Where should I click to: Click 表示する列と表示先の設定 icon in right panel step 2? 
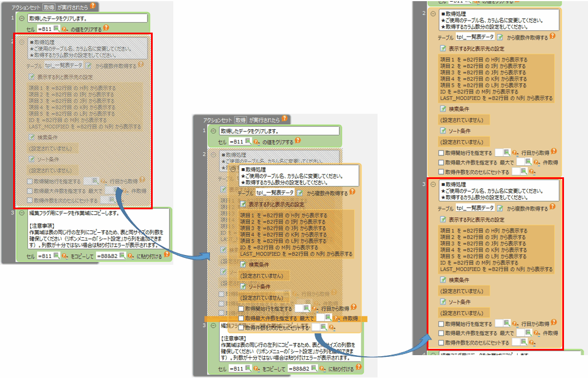pos(443,48)
